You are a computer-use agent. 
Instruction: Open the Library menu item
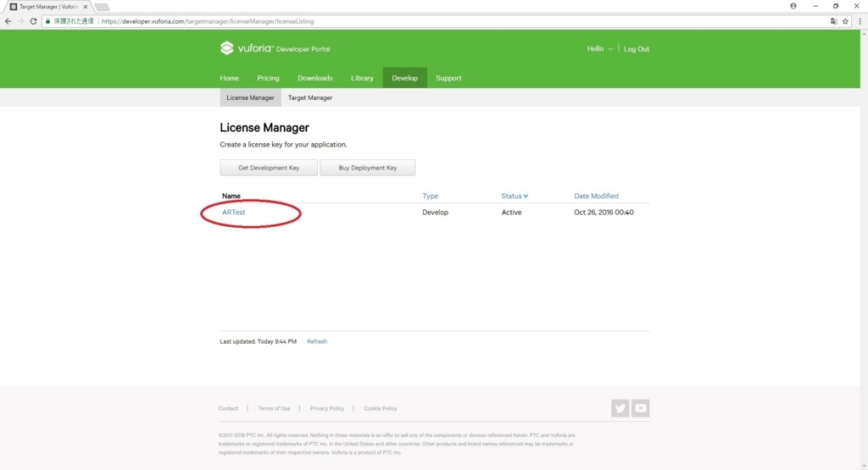point(362,78)
